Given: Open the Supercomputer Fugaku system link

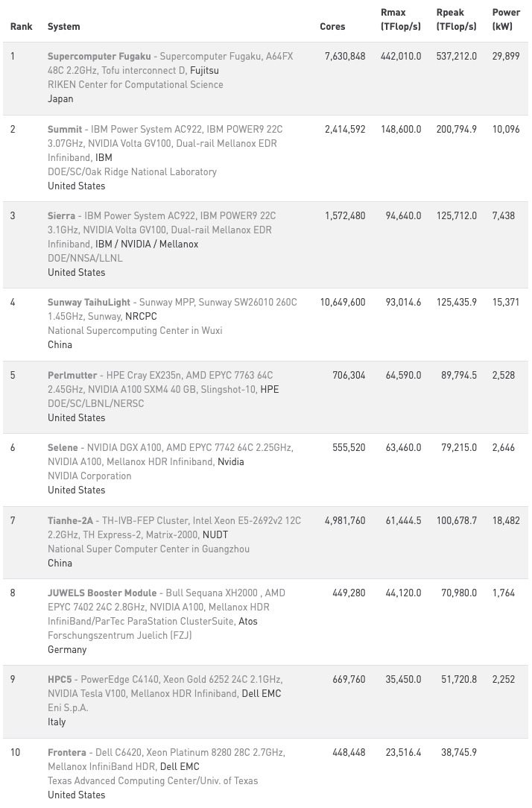Looking at the screenshot, I should point(99,57).
